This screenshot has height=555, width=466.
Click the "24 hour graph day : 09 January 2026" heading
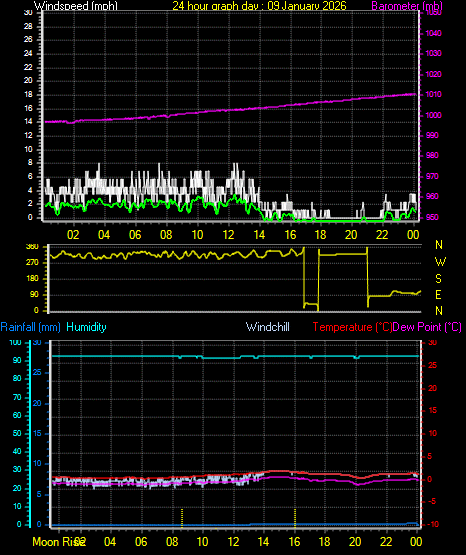[x=259, y=5]
